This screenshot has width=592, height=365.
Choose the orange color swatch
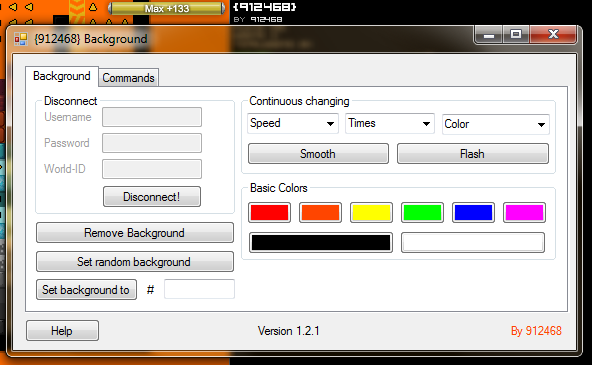click(x=320, y=213)
